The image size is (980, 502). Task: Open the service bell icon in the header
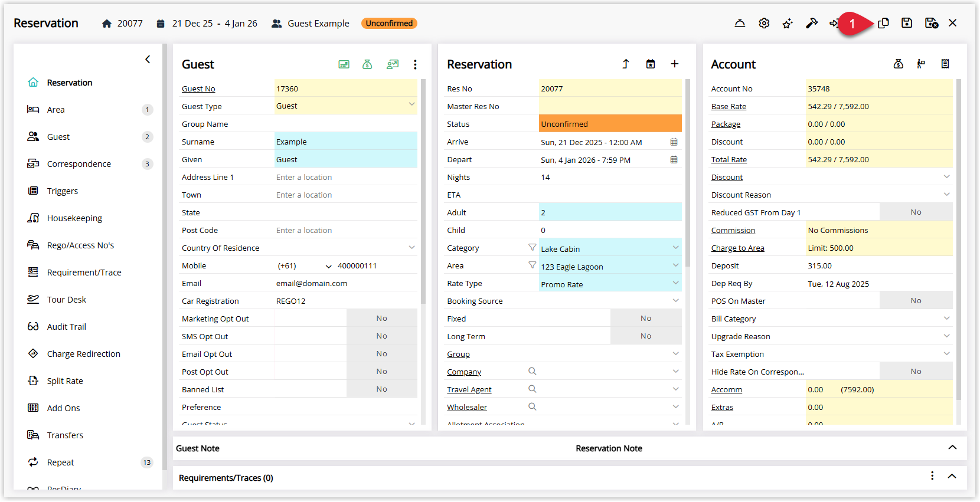(x=740, y=23)
